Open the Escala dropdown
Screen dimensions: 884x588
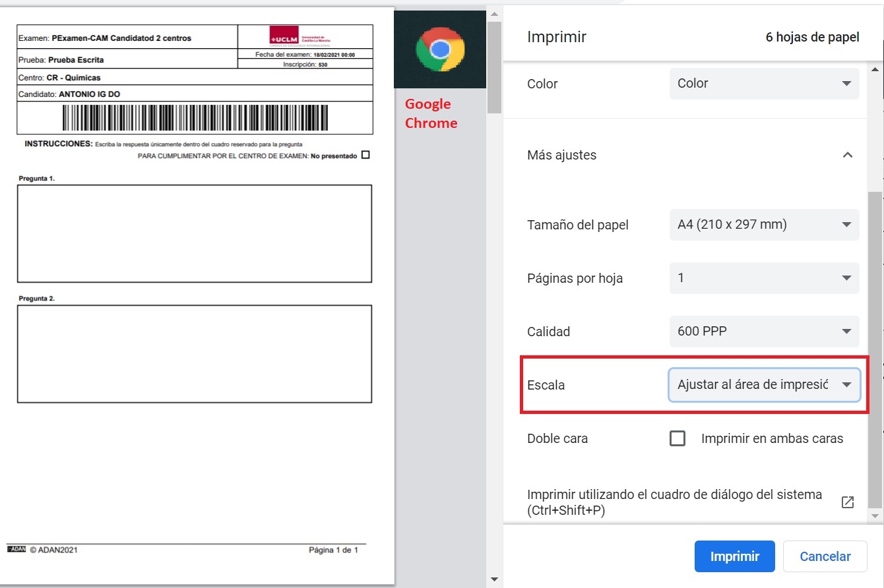[764, 385]
